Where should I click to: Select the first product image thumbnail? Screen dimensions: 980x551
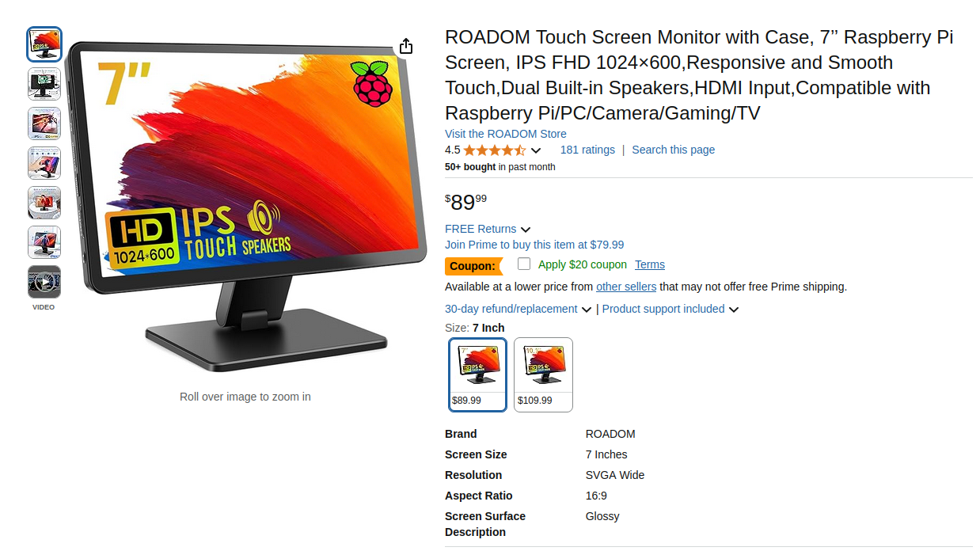(44, 44)
